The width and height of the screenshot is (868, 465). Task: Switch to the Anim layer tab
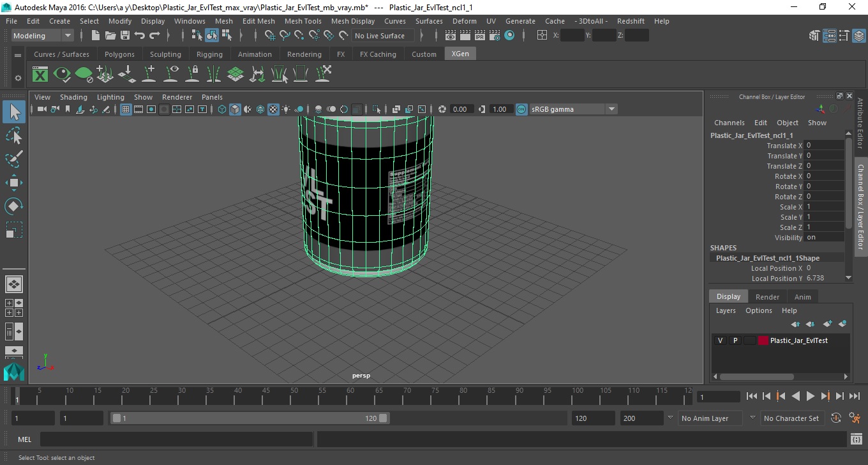(802, 297)
